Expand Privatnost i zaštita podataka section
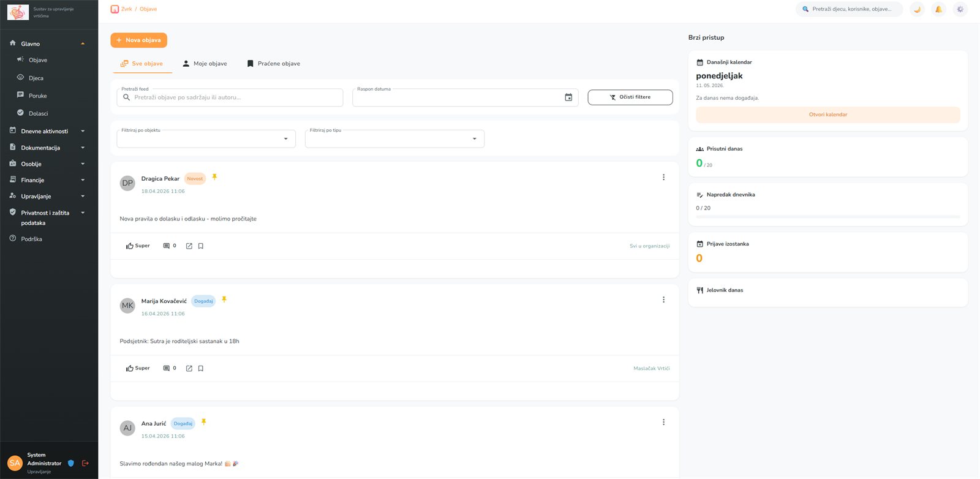The width and height of the screenshot is (980, 479). 49,217
